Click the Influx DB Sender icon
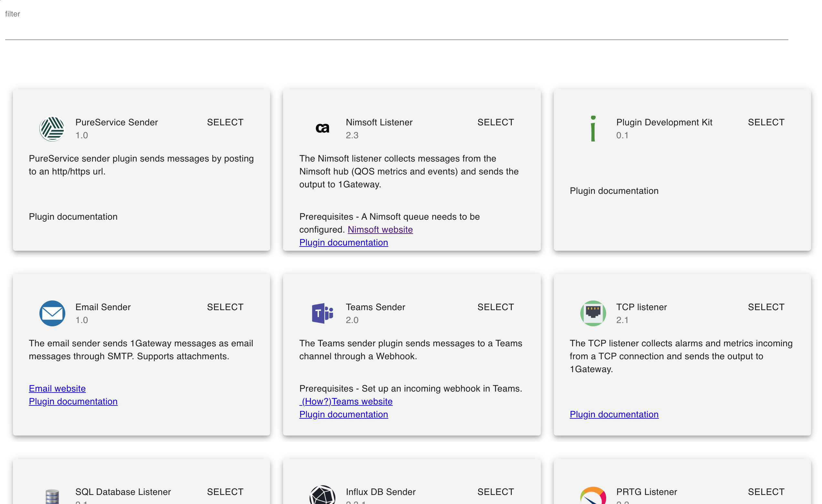Image resolution: width=822 pixels, height=504 pixels. pos(322,495)
